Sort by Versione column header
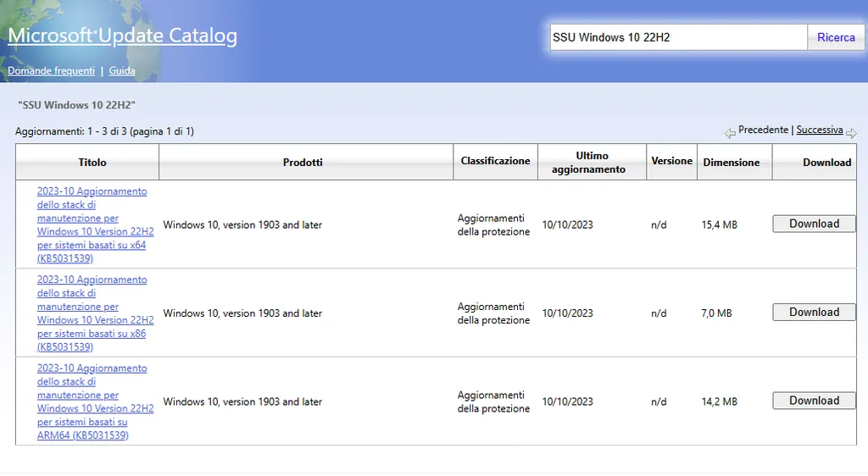 coord(671,161)
